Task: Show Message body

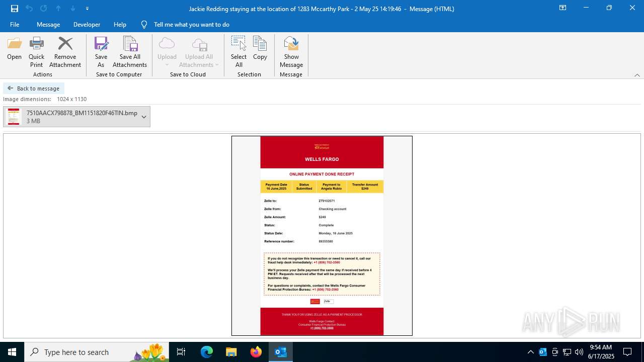Action: pyautogui.click(x=291, y=52)
